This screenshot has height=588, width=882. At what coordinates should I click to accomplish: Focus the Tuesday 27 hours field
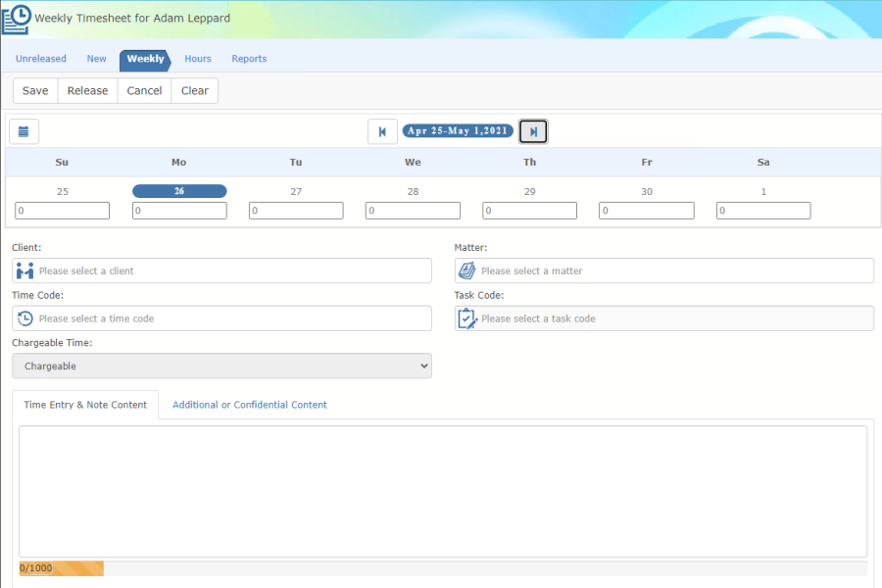296,211
